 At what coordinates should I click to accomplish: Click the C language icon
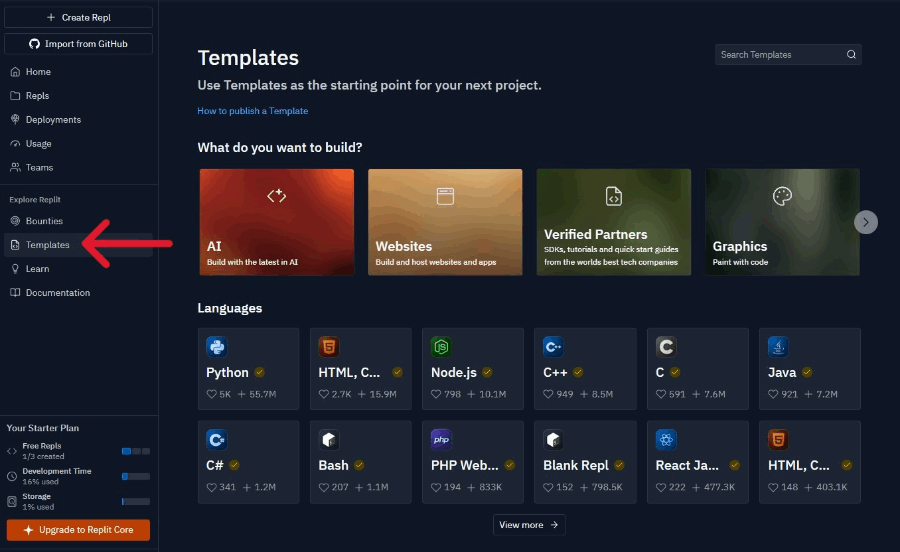[x=666, y=347]
